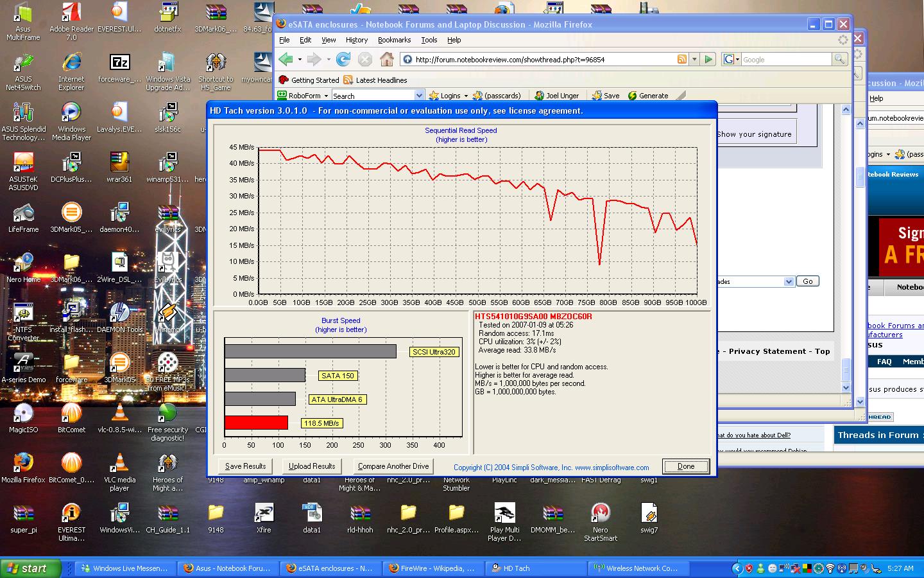Image resolution: width=924 pixels, height=578 pixels.
Task: Select the Nero Home desktop icon
Action: coord(23,268)
